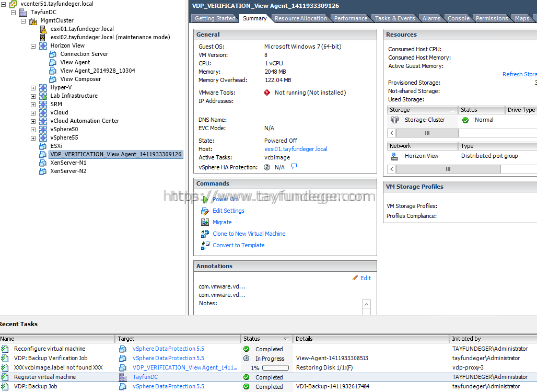Image resolution: width=537 pixels, height=392 pixels.
Task: Click the Restoring Disk progress bar
Action: [x=275, y=367]
